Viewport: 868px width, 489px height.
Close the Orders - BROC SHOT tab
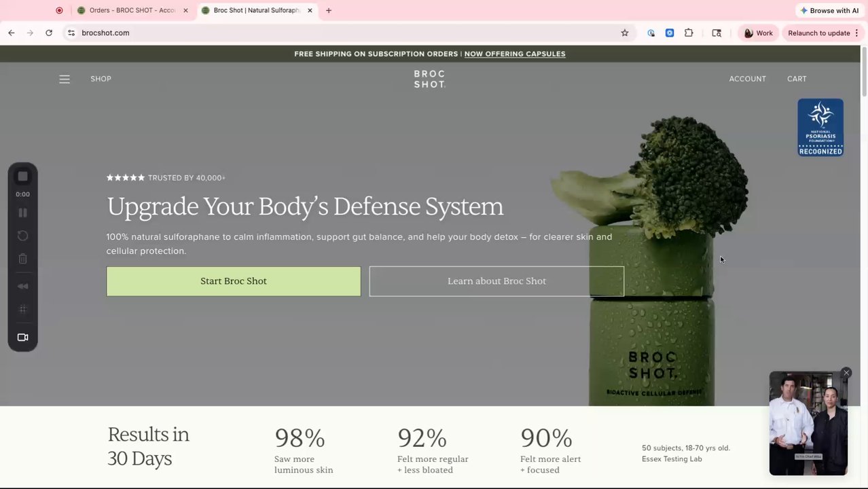tap(185, 10)
